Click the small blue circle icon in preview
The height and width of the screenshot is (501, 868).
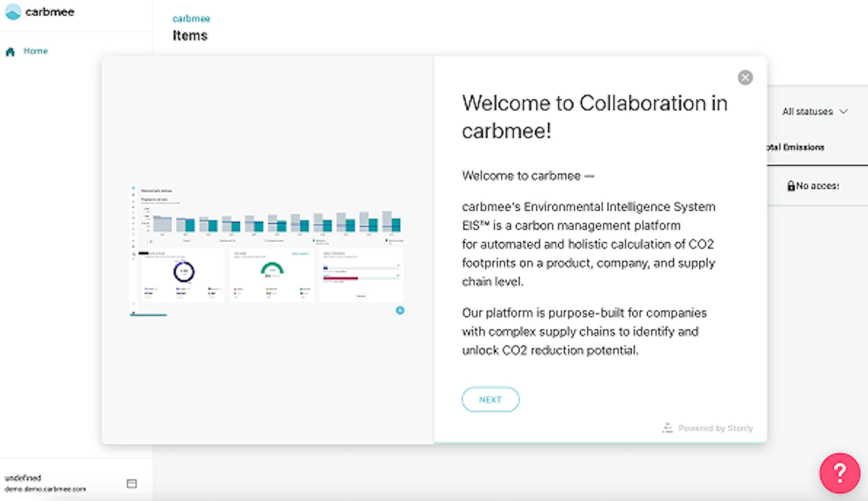[x=400, y=310]
